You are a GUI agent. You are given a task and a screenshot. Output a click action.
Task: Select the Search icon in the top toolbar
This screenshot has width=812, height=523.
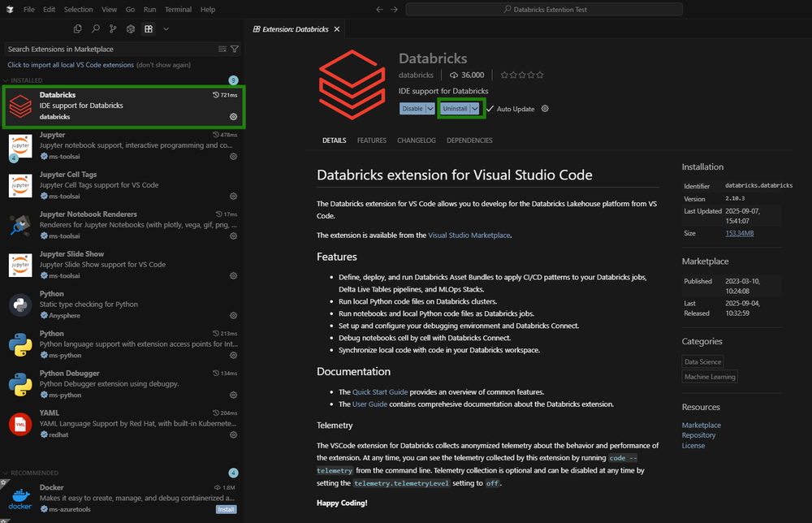click(96, 28)
